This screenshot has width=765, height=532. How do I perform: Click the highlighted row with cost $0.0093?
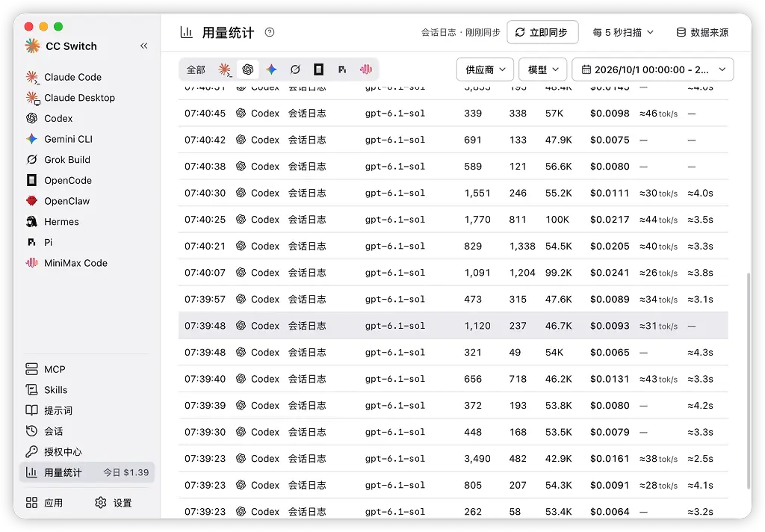tap(453, 326)
